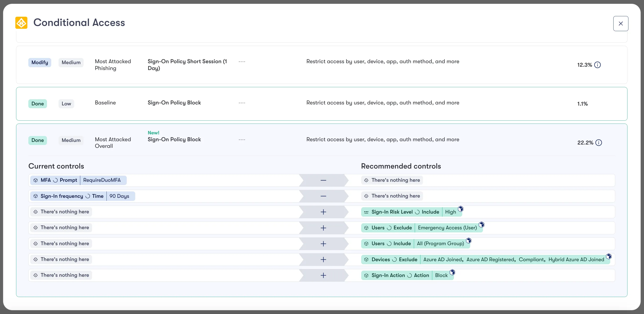Click the info icon next to 12.3%
Viewport: 644px width, 314px height.
pos(598,65)
